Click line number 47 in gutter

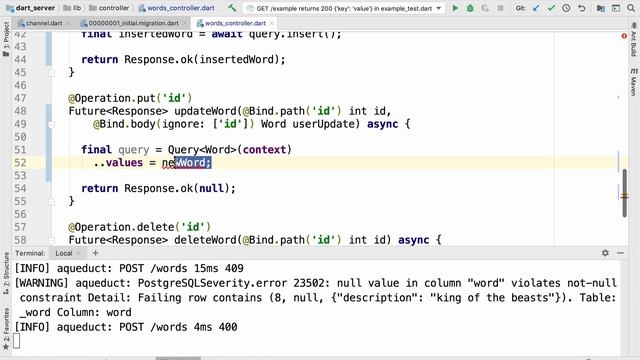(x=20, y=98)
